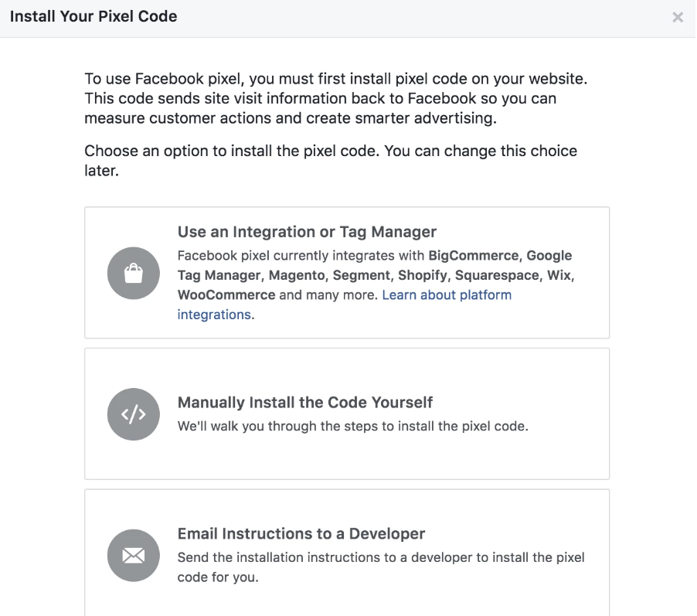Click the code brackets manual install icon

134,414
